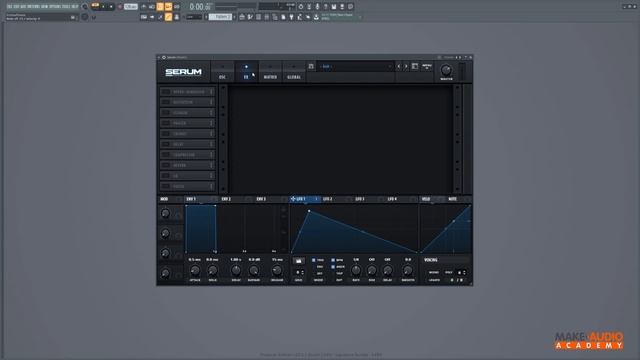Enable the EQ effect
The width and height of the screenshot is (640, 360).
[x=165, y=176]
